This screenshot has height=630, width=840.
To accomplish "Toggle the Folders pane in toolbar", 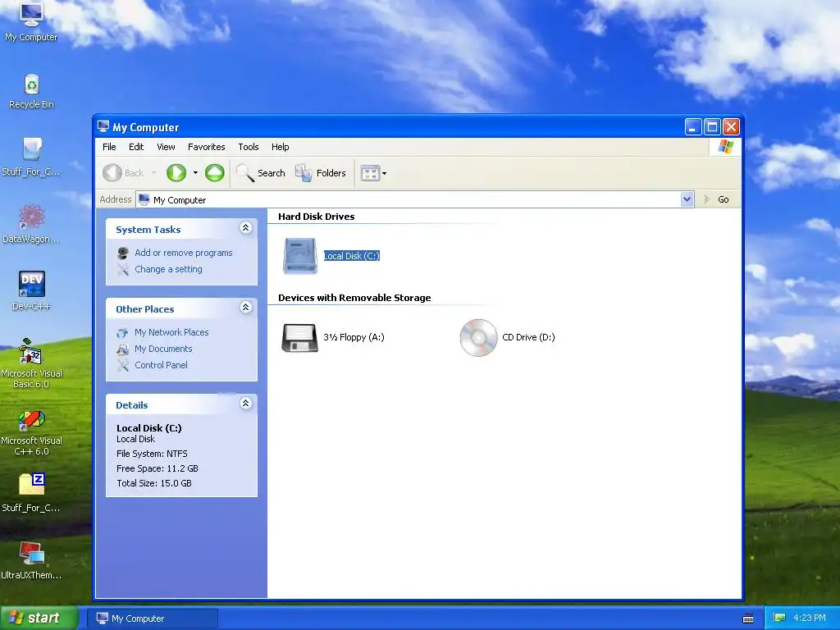I will point(321,172).
